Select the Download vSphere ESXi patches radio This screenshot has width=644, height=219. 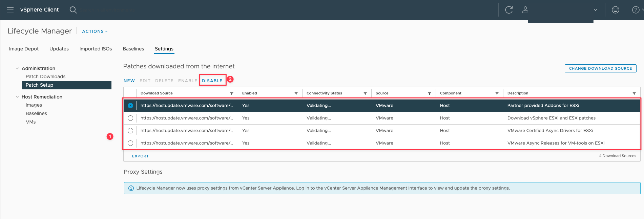point(130,118)
